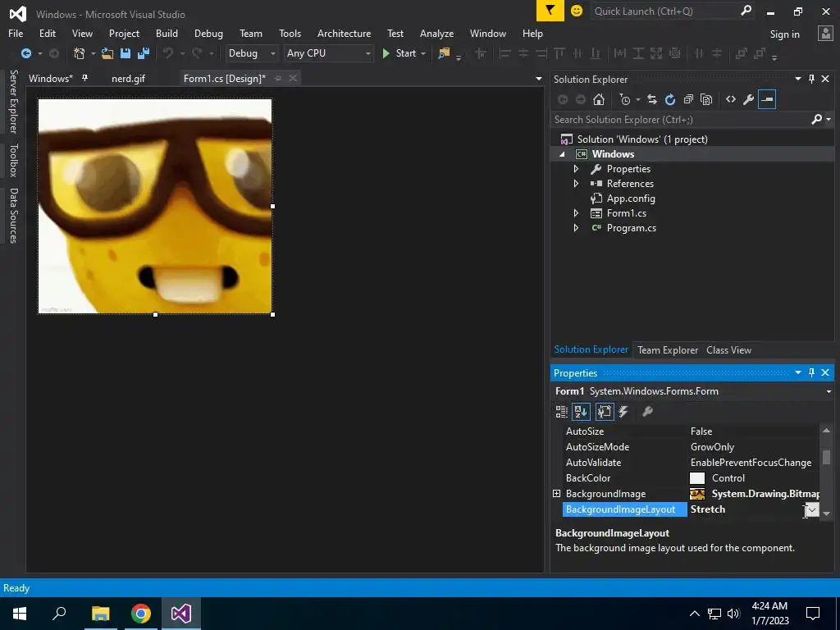This screenshot has height=630, width=840.
Task: Click the Open File folder icon
Action: (x=107, y=53)
